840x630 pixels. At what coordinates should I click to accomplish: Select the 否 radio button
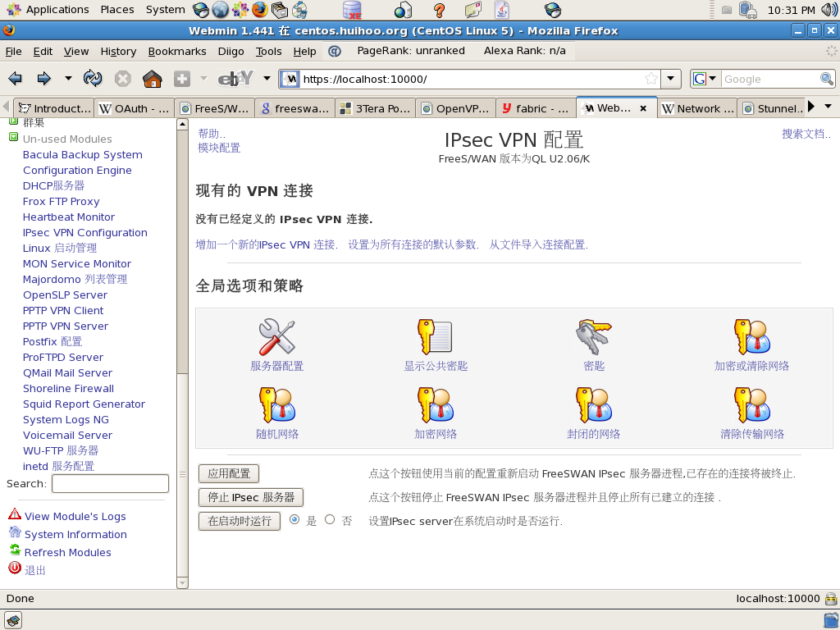[330, 520]
